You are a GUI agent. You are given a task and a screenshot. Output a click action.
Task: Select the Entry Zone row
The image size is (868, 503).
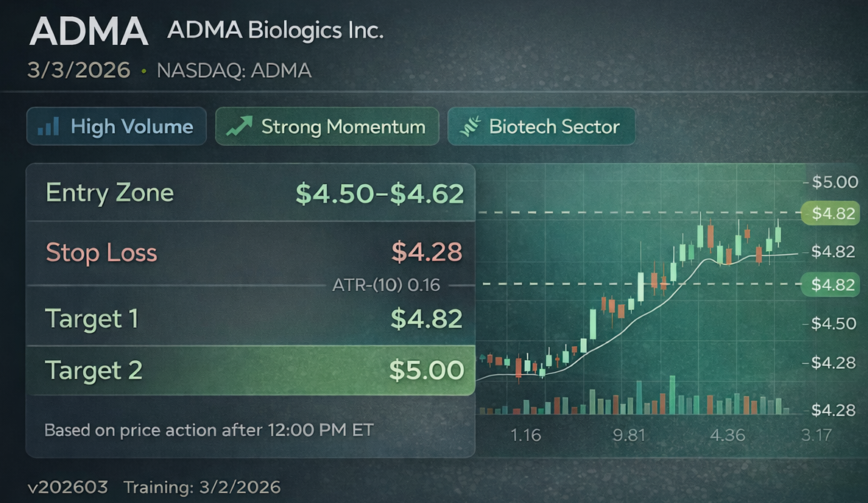250,193
